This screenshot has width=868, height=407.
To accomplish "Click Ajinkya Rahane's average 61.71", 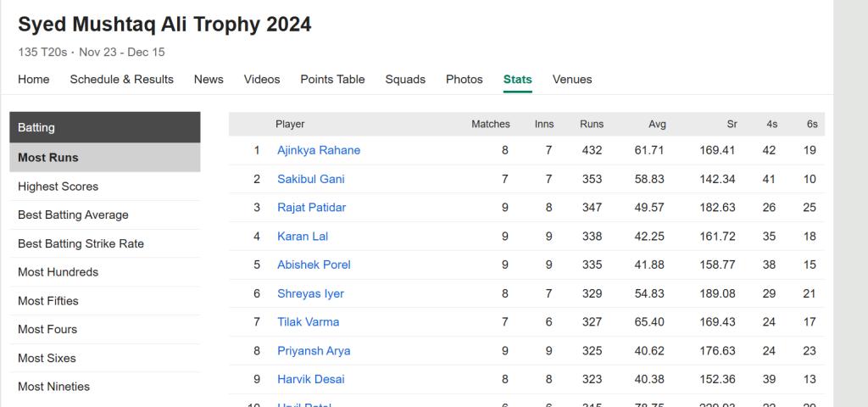I will pyautogui.click(x=649, y=150).
